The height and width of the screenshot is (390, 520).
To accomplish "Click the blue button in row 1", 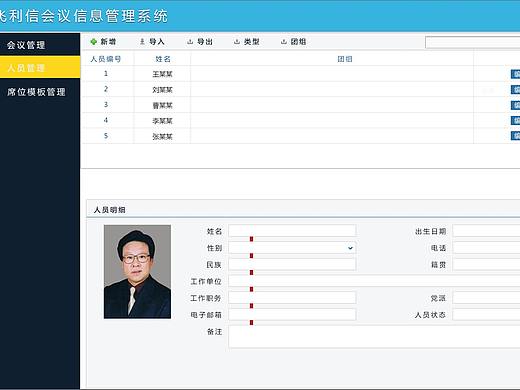I will pos(515,74).
